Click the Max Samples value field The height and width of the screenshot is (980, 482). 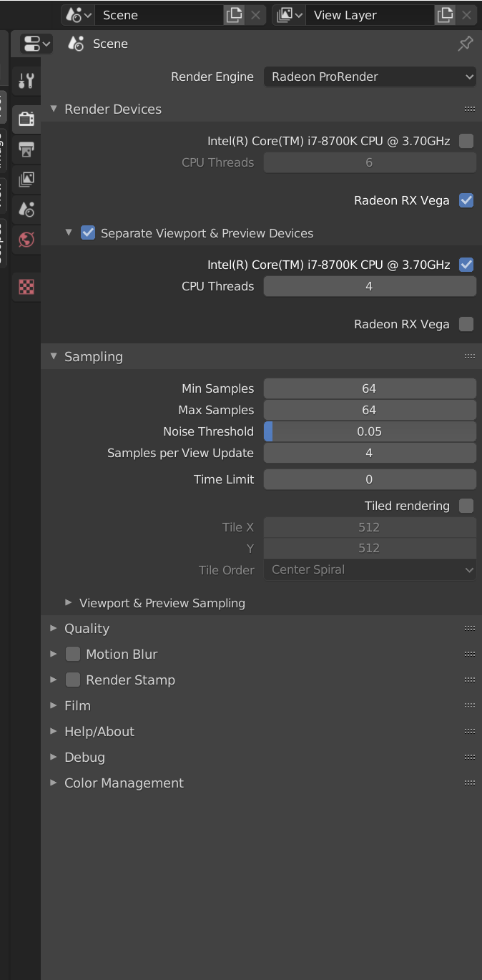tap(370, 410)
